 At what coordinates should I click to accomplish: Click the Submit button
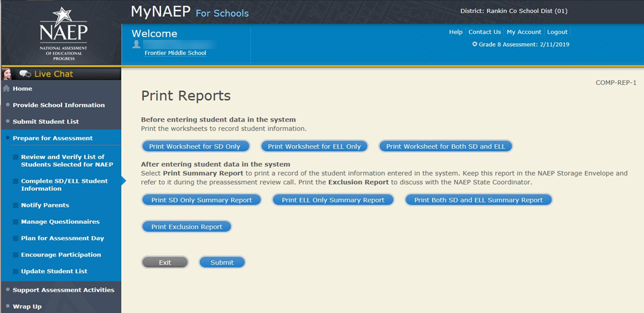222,262
